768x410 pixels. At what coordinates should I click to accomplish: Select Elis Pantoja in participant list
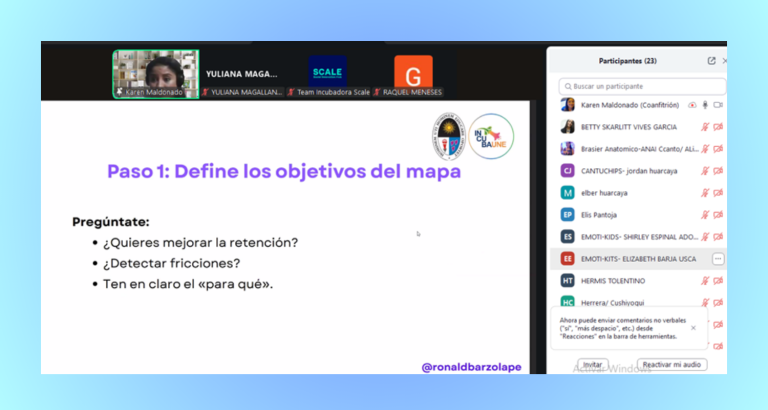(x=602, y=215)
